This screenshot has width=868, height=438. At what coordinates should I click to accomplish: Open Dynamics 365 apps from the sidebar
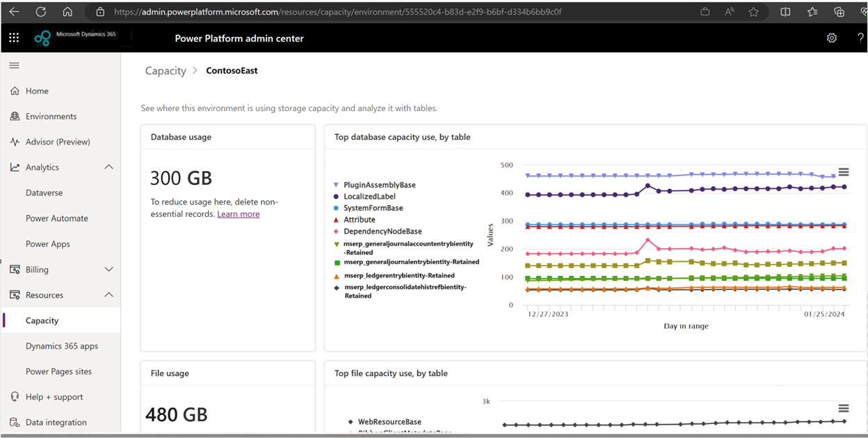[62, 346]
